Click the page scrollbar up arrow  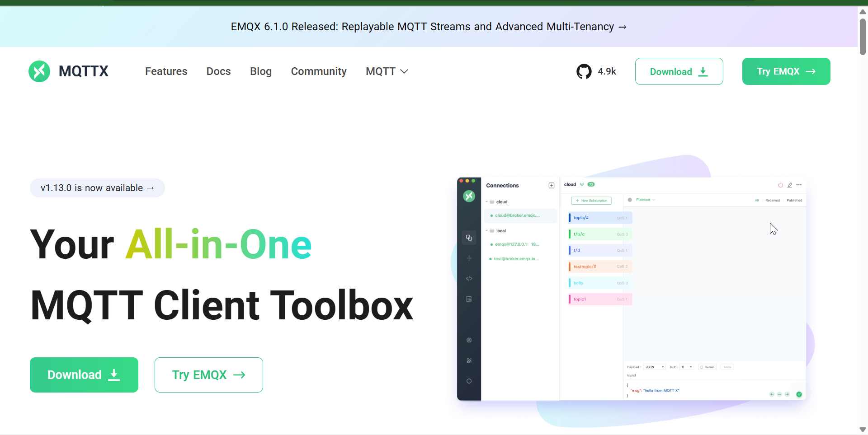coord(863,12)
